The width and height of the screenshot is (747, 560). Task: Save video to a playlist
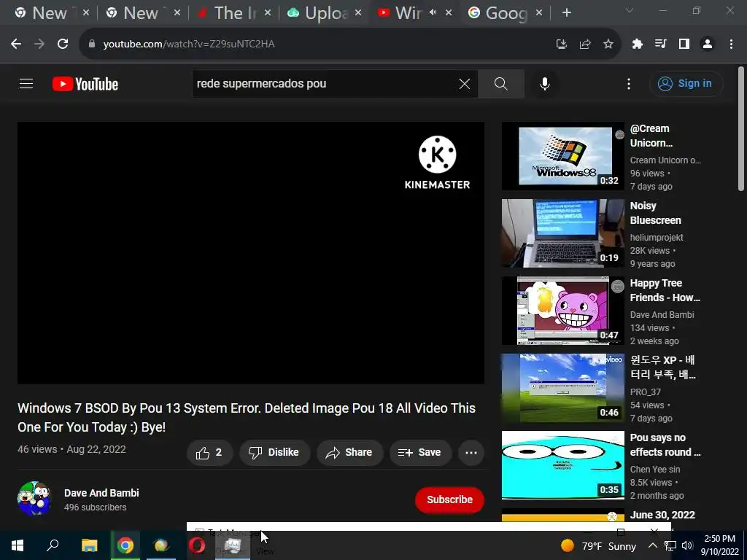[x=419, y=452]
